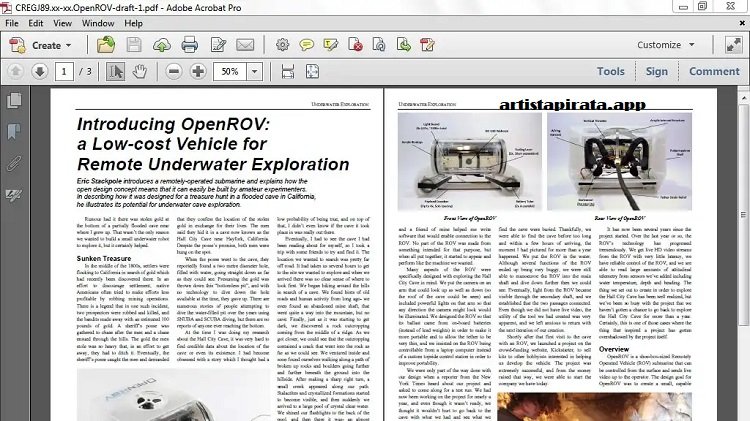Screen dimensions: 750x421
Task: Open the Edit menu
Action: (35, 23)
